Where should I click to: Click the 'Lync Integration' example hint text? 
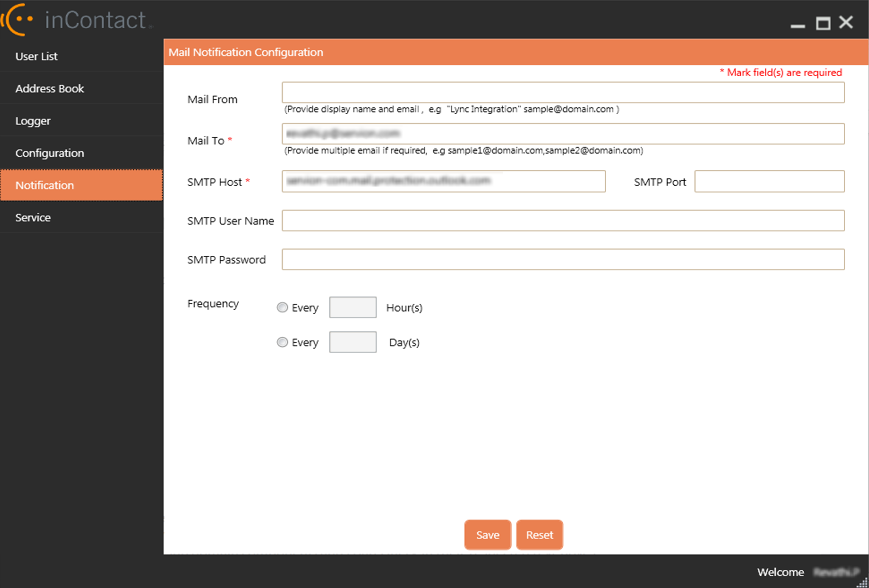point(451,109)
